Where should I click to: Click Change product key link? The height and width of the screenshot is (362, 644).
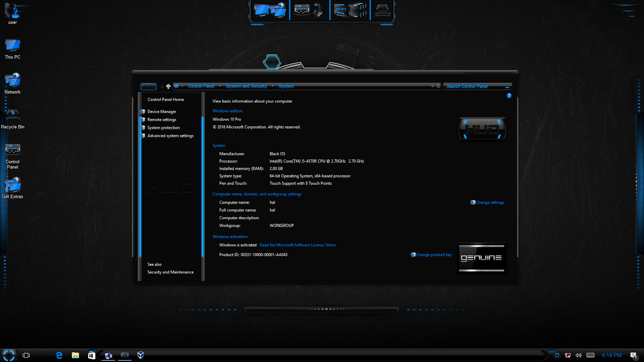pos(433,255)
